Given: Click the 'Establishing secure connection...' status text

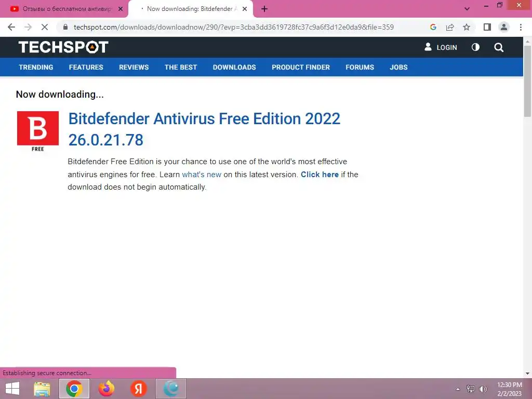Looking at the screenshot, I should click(x=47, y=373).
